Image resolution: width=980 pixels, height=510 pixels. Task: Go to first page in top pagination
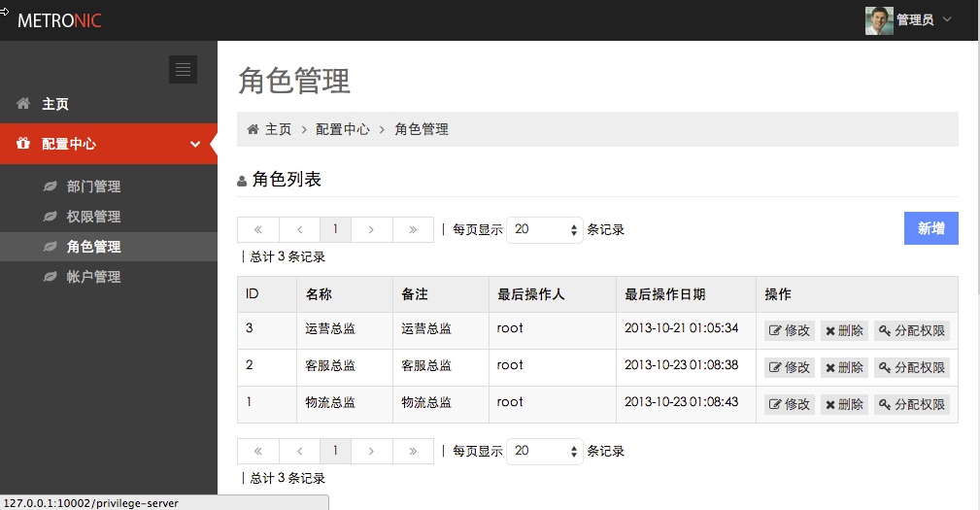tap(258, 229)
